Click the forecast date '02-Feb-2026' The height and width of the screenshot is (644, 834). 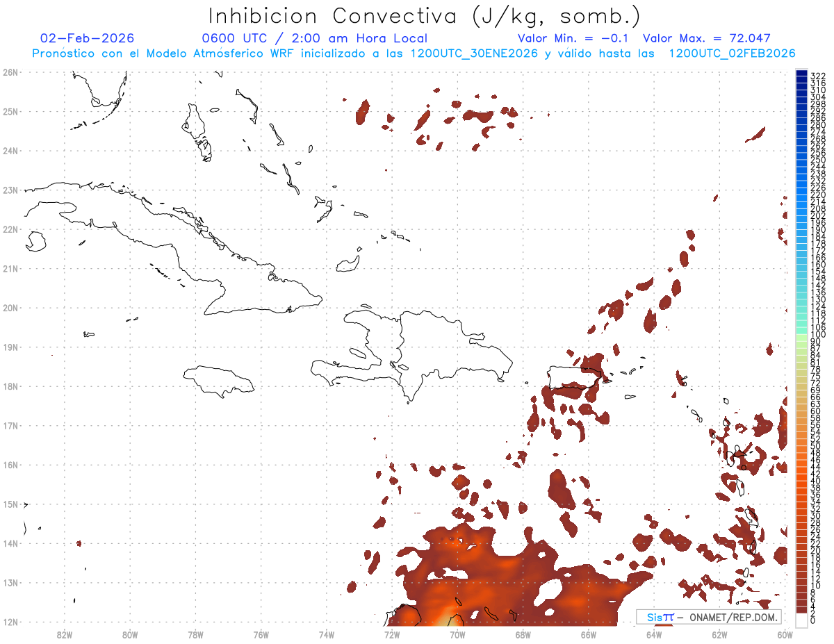coord(88,38)
